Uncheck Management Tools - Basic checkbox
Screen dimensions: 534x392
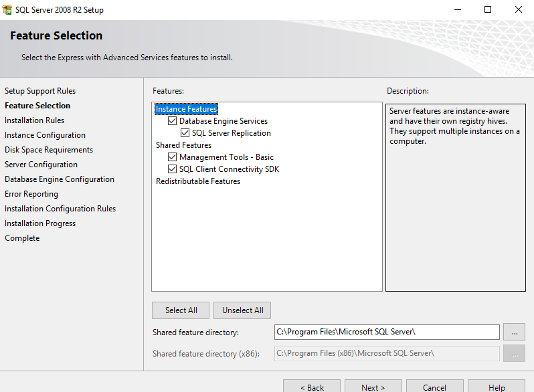pyautogui.click(x=173, y=157)
